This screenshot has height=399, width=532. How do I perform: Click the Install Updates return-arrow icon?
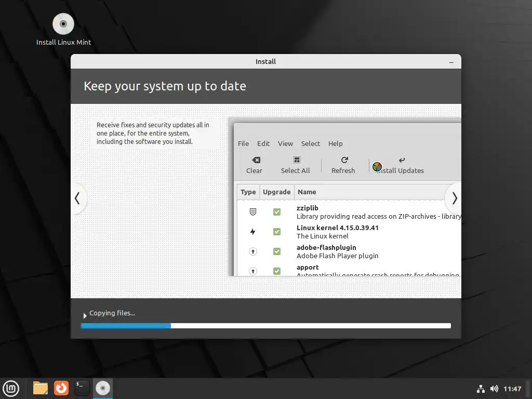click(402, 160)
